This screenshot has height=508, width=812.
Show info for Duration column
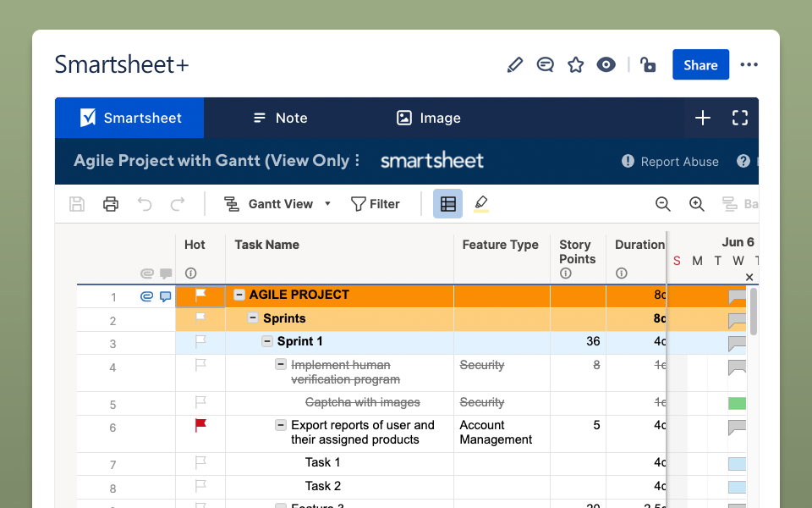click(622, 273)
